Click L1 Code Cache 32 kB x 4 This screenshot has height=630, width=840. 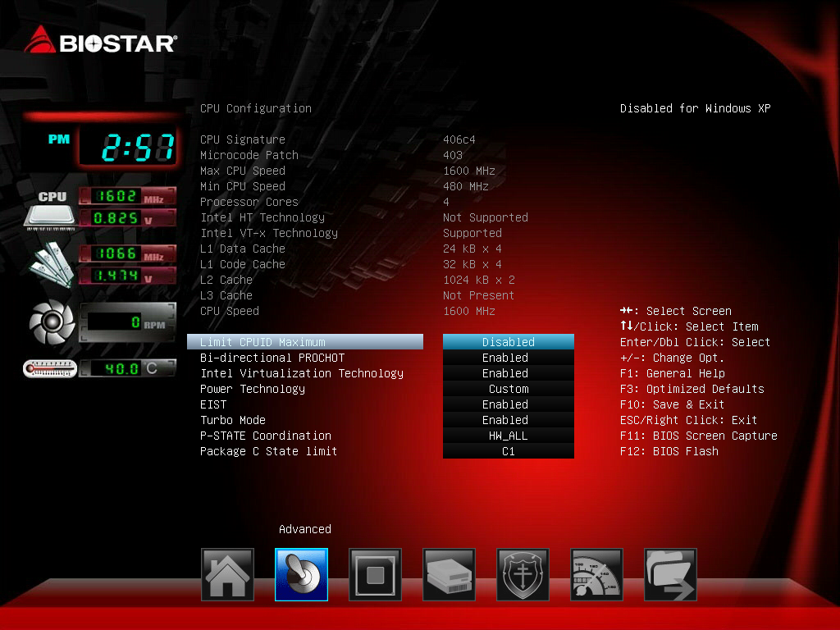(472, 263)
